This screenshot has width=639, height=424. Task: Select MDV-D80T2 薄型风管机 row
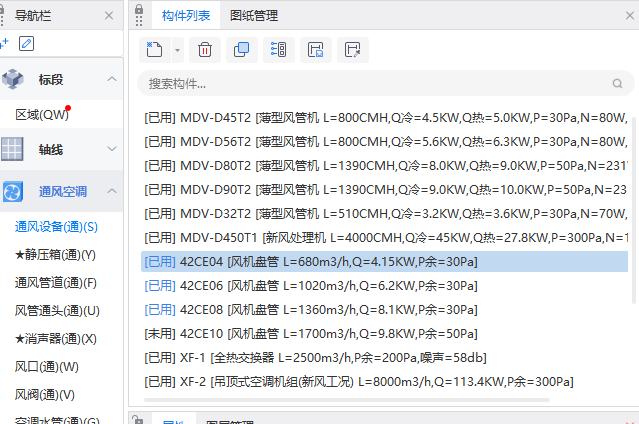pos(384,166)
